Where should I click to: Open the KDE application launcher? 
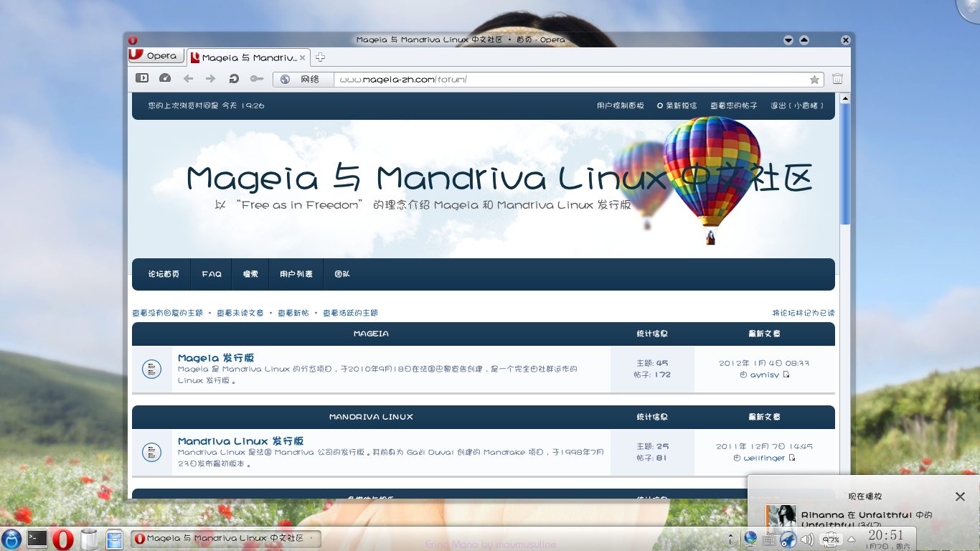tap(11, 539)
